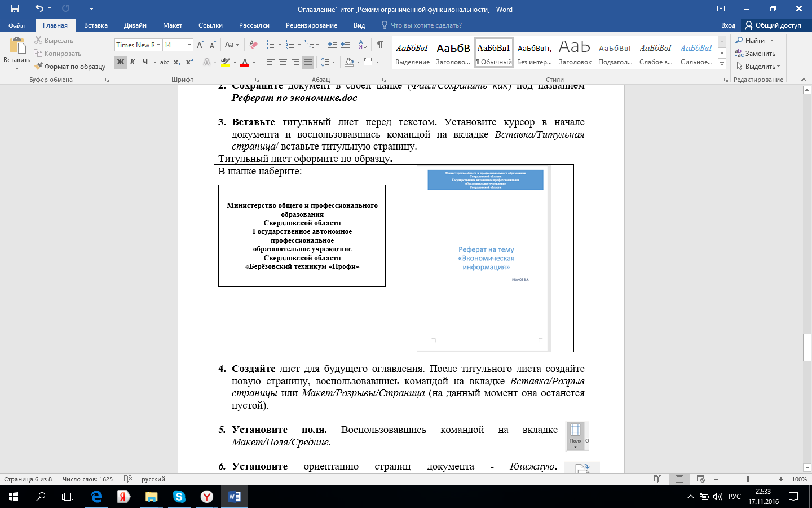Click the Cut (Вырезать) scissors button
This screenshot has height=508, width=812.
54,41
